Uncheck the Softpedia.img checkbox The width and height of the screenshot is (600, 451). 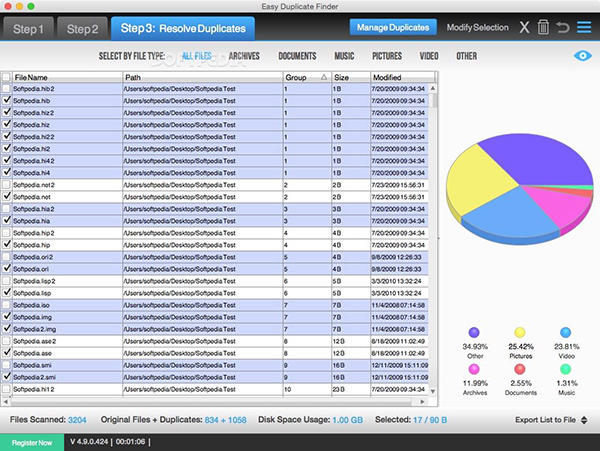6,317
